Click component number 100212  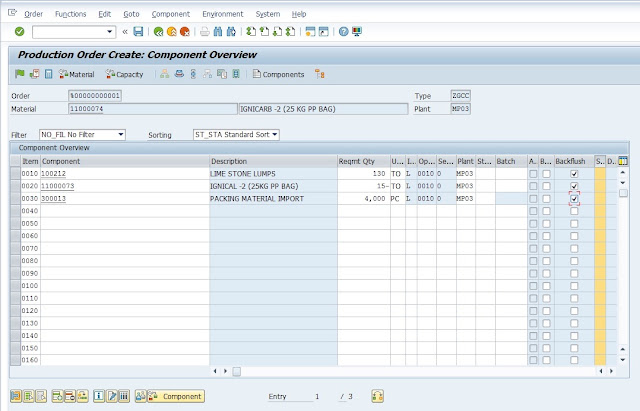tap(53, 174)
